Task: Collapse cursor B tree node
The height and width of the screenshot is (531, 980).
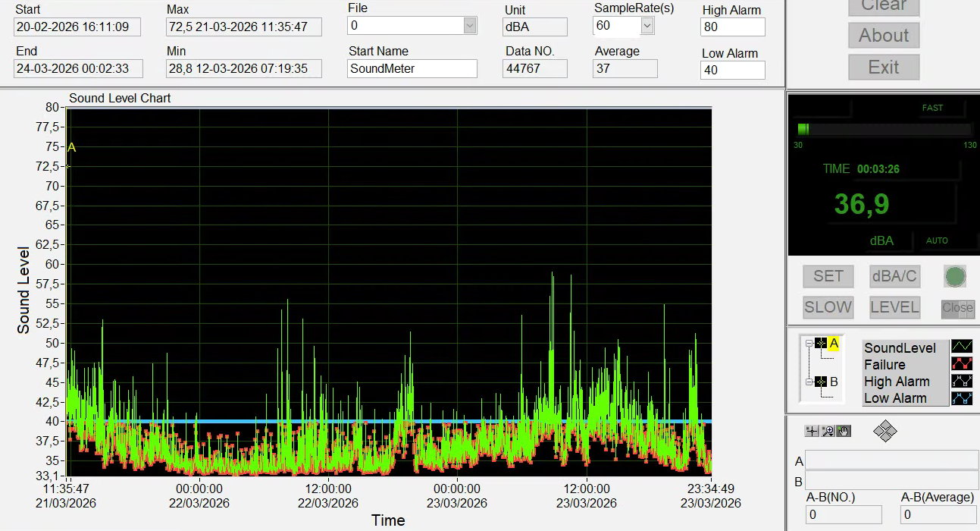Action: tap(809, 382)
